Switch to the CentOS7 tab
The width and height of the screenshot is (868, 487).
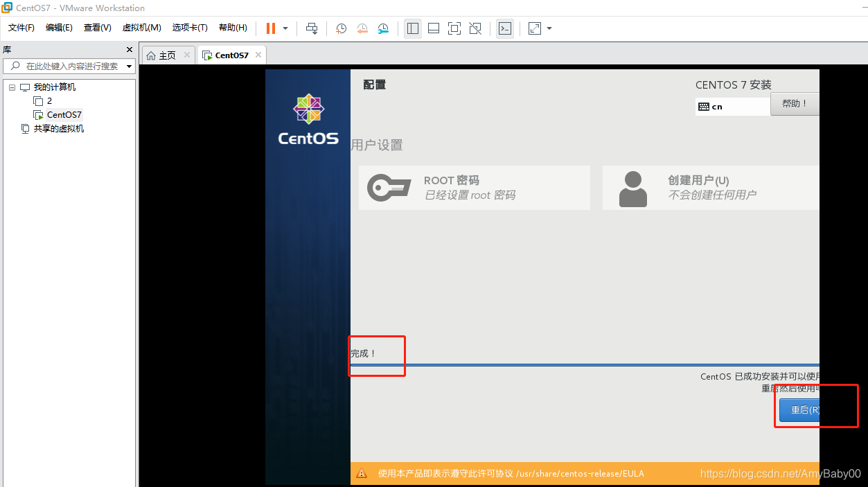231,55
